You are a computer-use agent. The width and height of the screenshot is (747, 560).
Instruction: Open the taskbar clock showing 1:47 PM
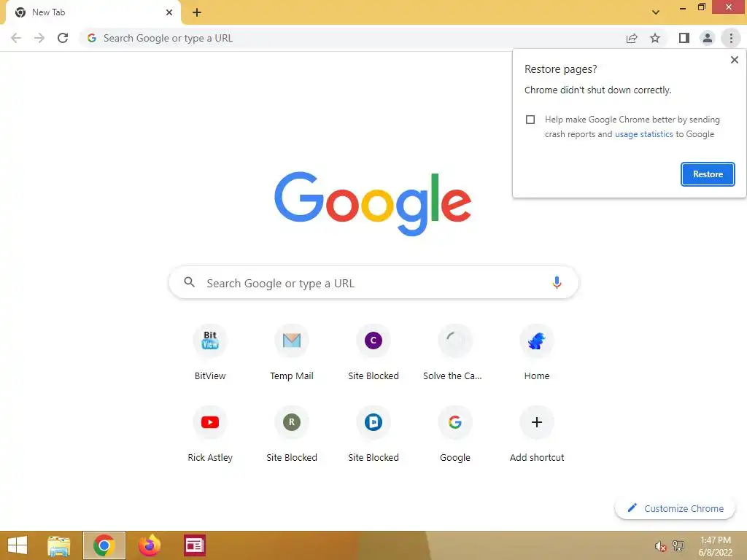pyautogui.click(x=715, y=546)
